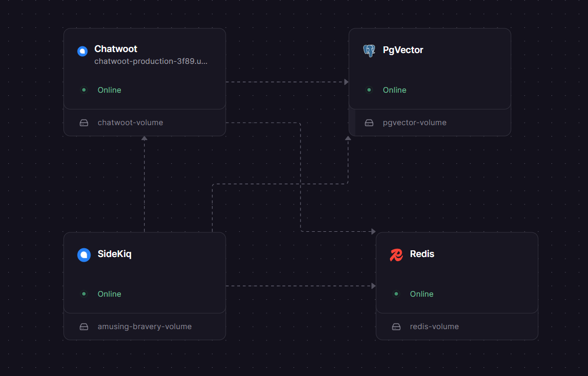Open the chatwoot-production deployment URL
The width and height of the screenshot is (588, 376).
151,61
